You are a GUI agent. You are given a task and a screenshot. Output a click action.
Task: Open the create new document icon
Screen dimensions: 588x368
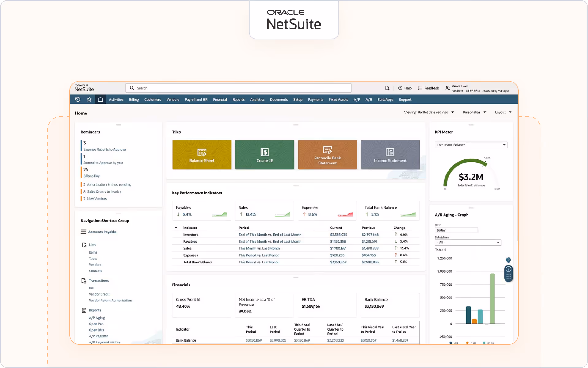[x=387, y=88]
